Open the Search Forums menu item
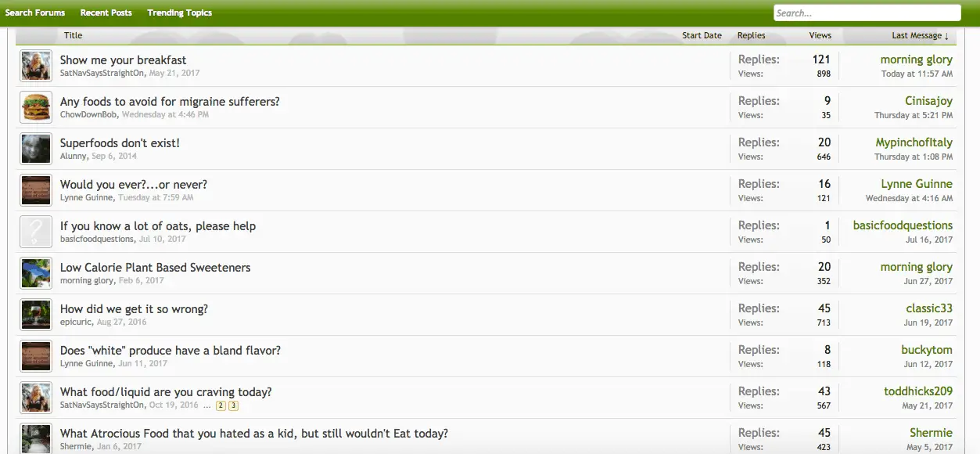The image size is (980, 454). (35, 13)
